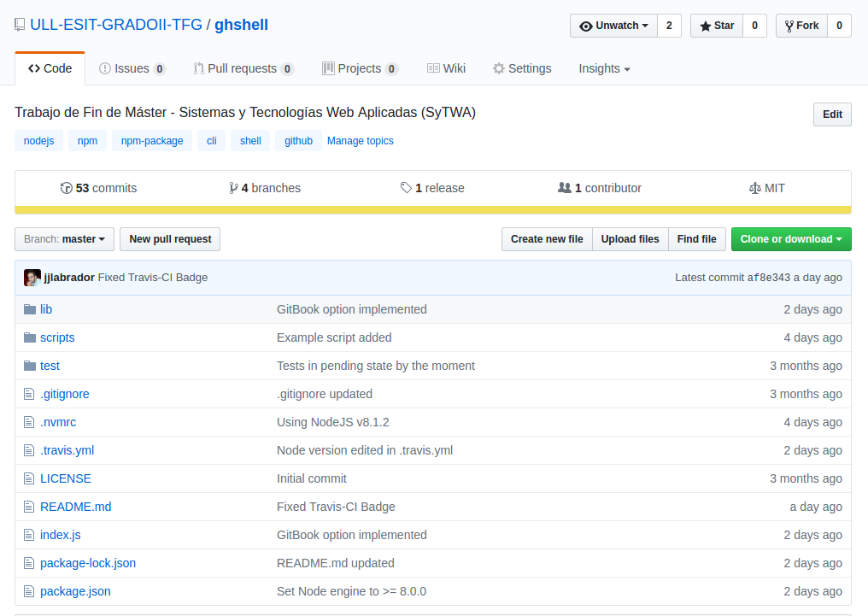868x616 pixels.
Task: Open the scripts folder
Action: coord(57,337)
